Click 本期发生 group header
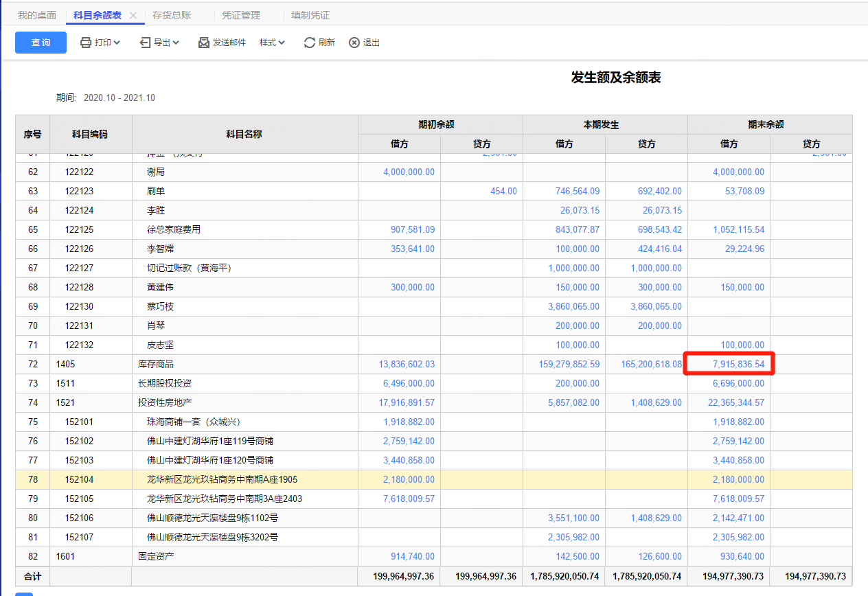Viewport: 868px width, 596px height. point(605,124)
